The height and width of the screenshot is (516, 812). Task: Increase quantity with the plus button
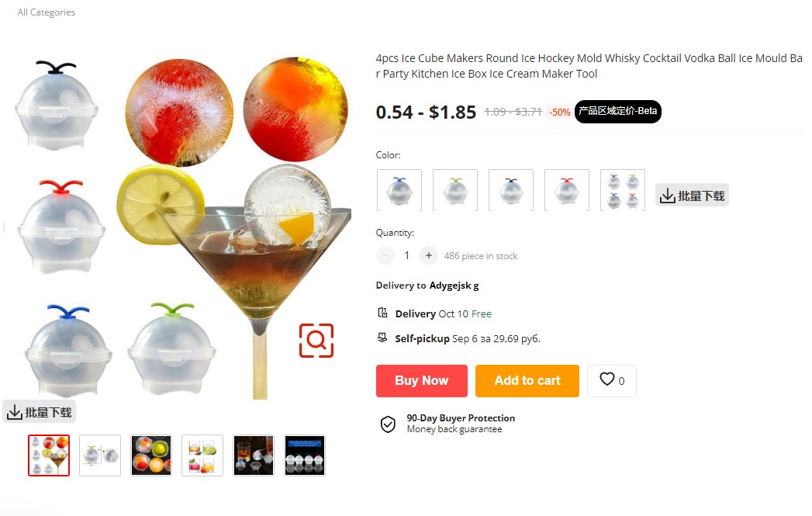(x=428, y=255)
